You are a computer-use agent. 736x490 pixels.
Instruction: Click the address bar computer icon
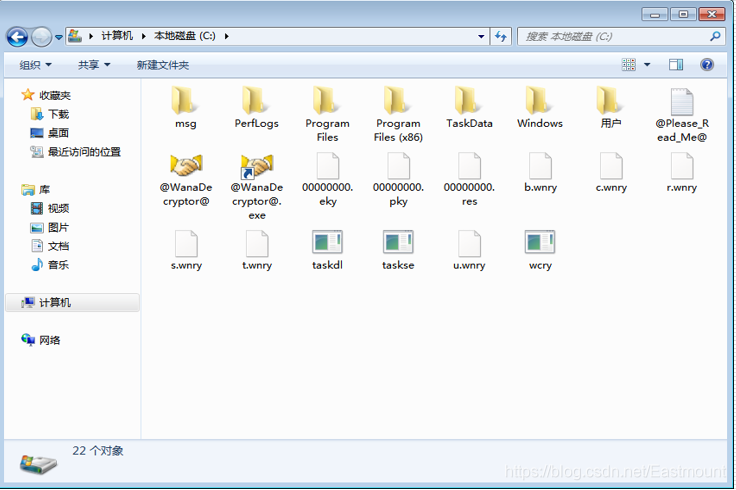click(75, 36)
